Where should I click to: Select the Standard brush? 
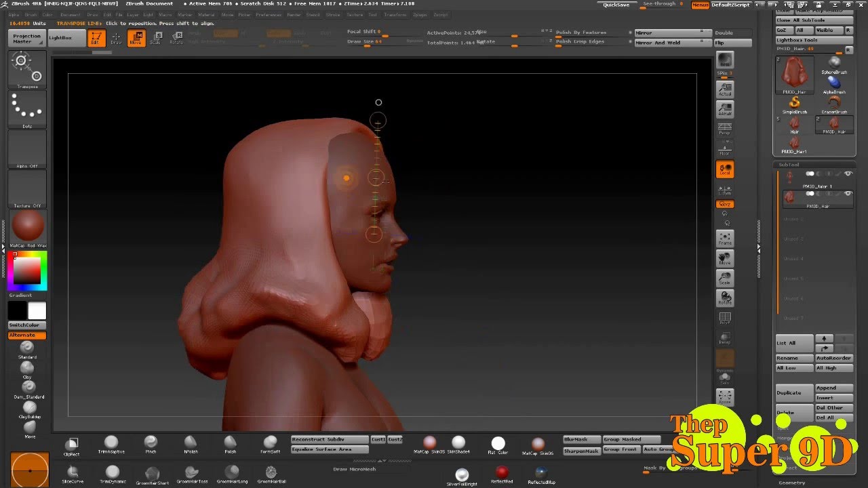(x=27, y=349)
